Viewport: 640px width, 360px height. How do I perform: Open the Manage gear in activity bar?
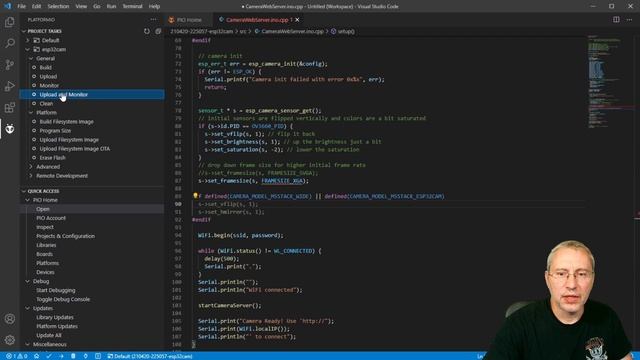coord(10,340)
